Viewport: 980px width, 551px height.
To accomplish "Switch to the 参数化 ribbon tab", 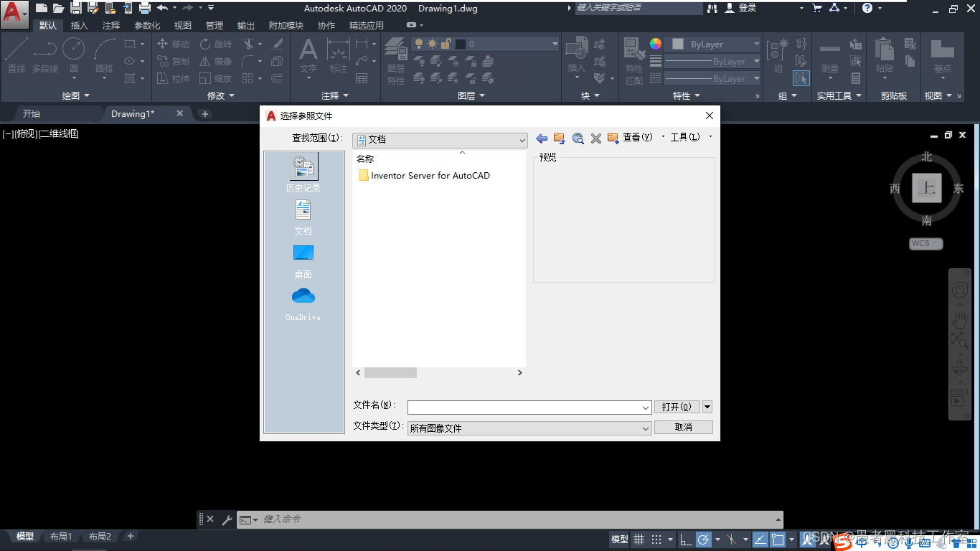I will pyautogui.click(x=147, y=26).
